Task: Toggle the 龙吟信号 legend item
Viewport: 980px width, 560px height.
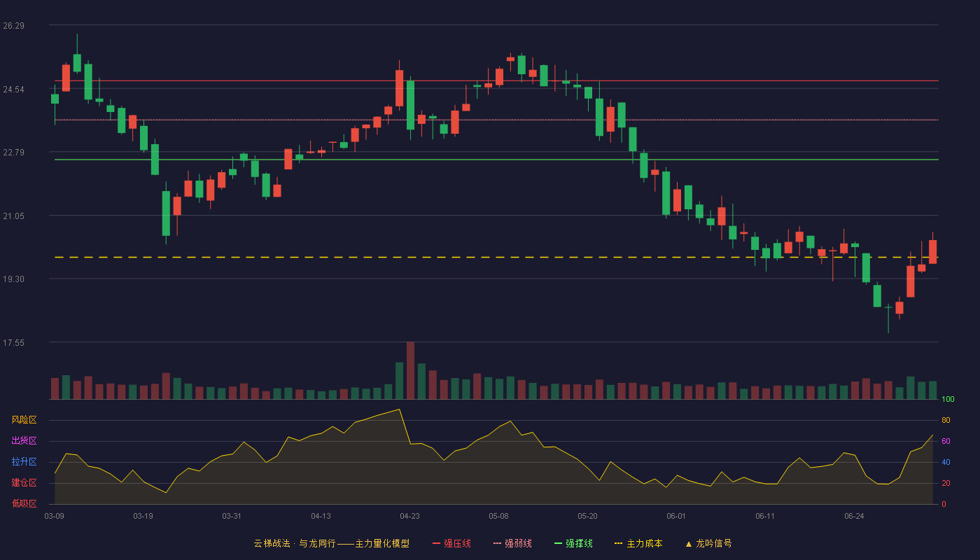Action: click(708, 543)
